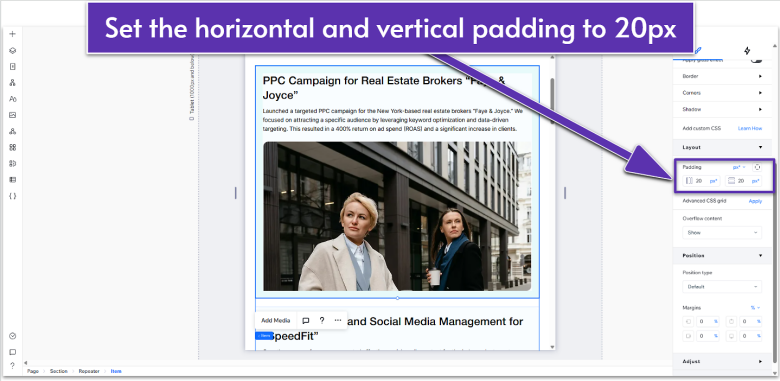Click the top margin input field
The width and height of the screenshot is (780, 381).
pyautogui.click(x=751, y=321)
